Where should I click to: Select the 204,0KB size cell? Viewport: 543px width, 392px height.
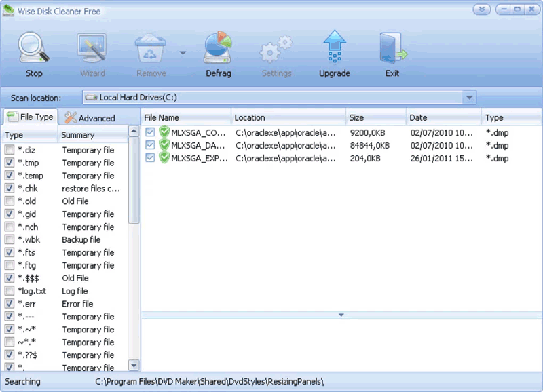pos(365,158)
